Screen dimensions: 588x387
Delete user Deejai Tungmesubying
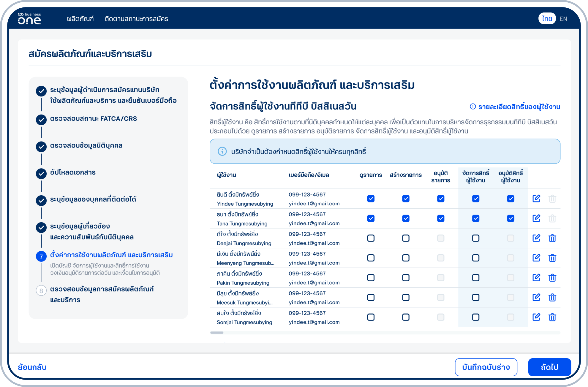[x=552, y=238]
